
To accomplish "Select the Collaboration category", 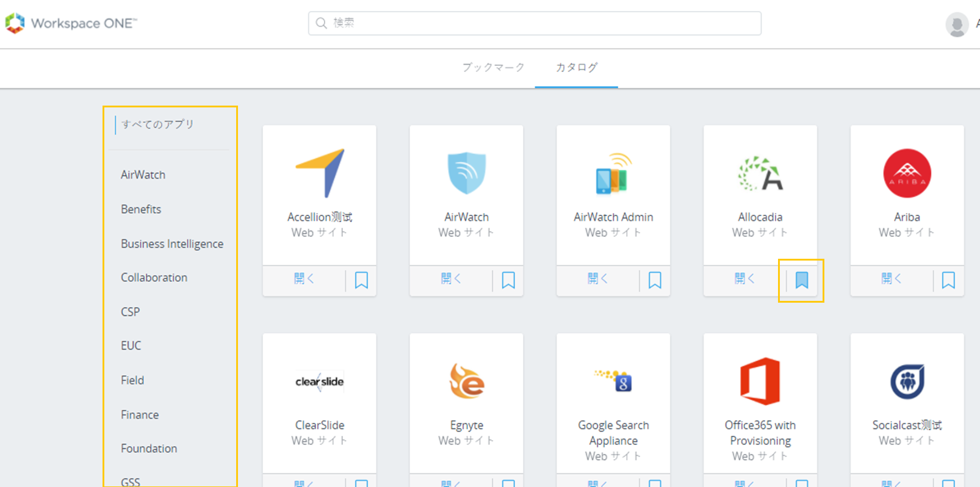I will 154,278.
